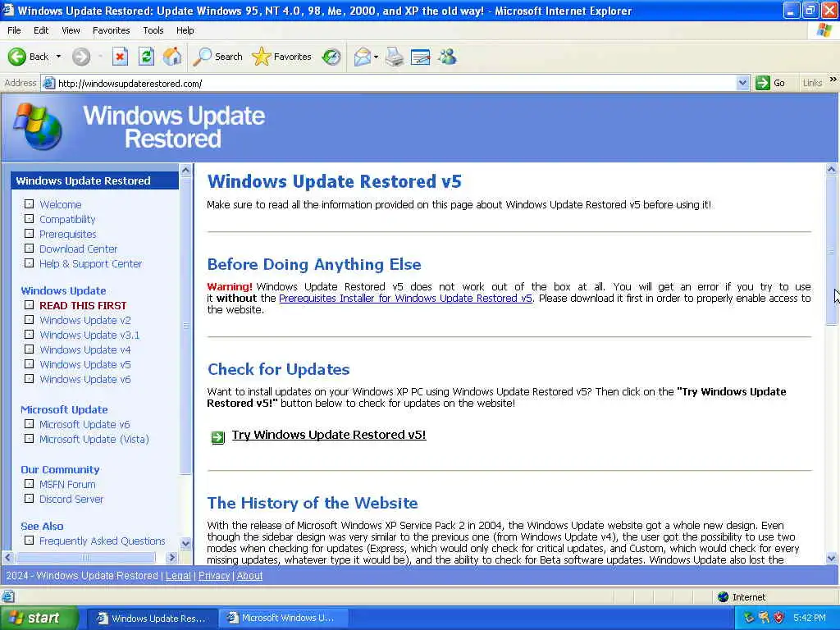Click the Forward arrow icon
Screen dimensions: 840x630
tap(81, 57)
